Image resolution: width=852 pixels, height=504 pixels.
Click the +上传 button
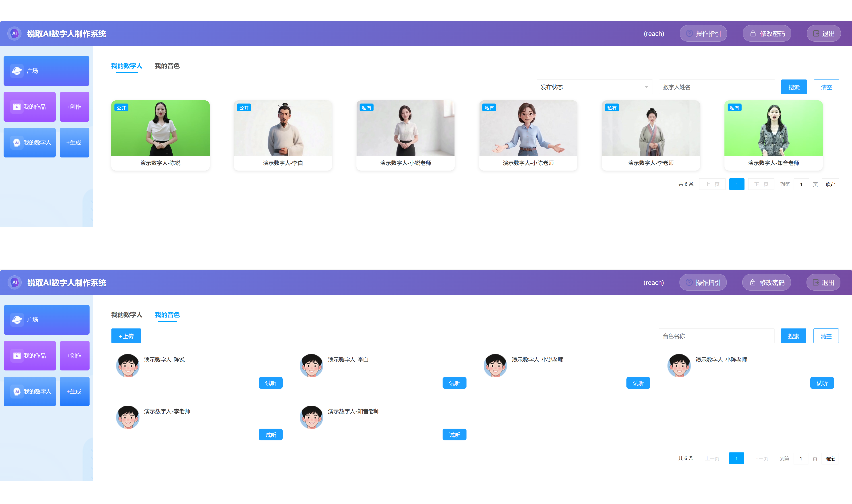tap(126, 336)
